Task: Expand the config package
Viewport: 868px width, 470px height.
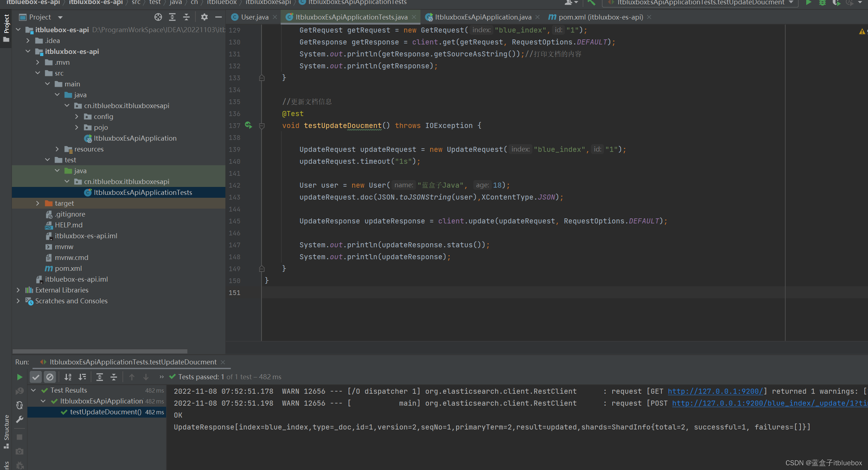Action: (77, 117)
